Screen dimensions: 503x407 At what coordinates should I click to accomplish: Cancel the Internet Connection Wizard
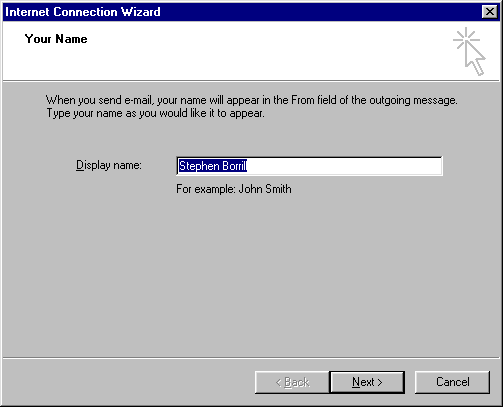pyautogui.click(x=452, y=382)
